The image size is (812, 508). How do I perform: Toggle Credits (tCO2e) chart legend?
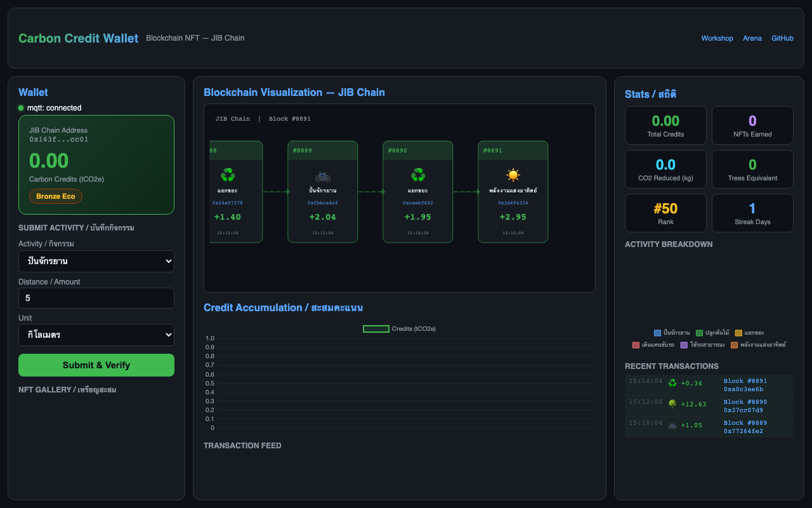pos(400,329)
